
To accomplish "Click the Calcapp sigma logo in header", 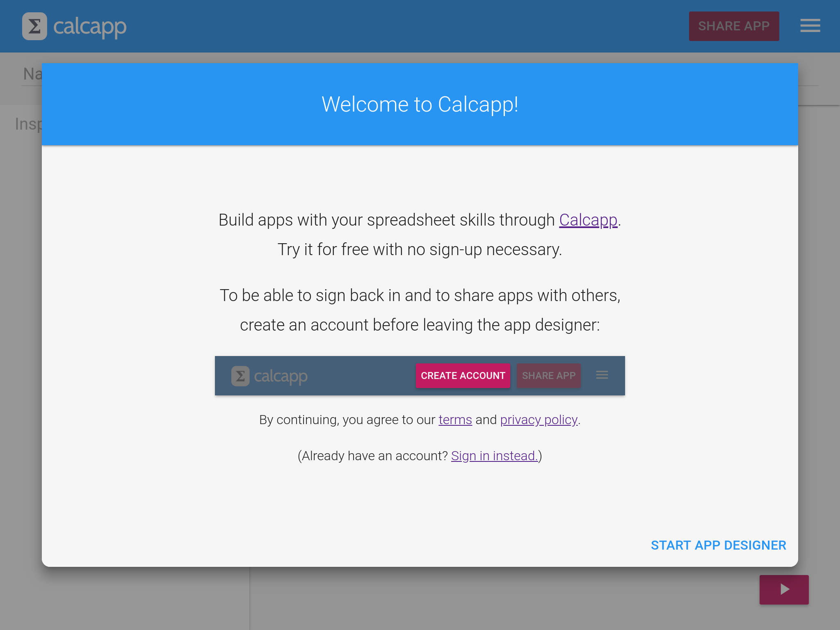I will tap(34, 26).
